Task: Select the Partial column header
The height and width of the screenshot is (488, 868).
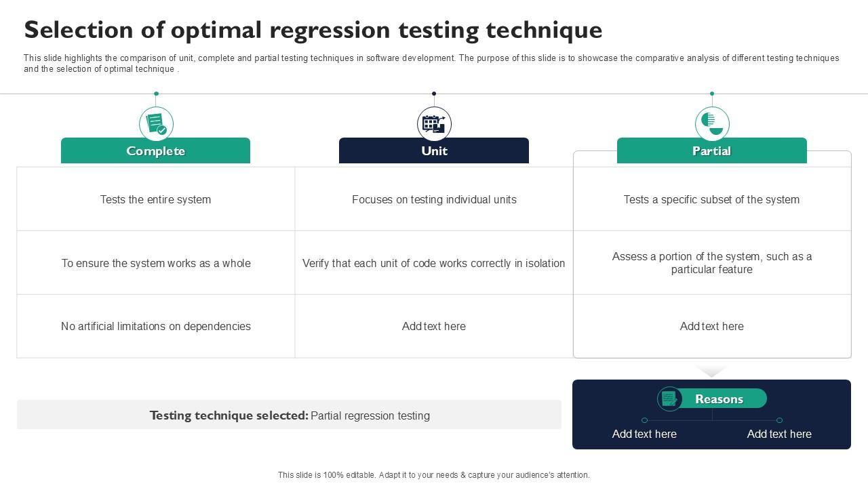Action: click(x=711, y=150)
